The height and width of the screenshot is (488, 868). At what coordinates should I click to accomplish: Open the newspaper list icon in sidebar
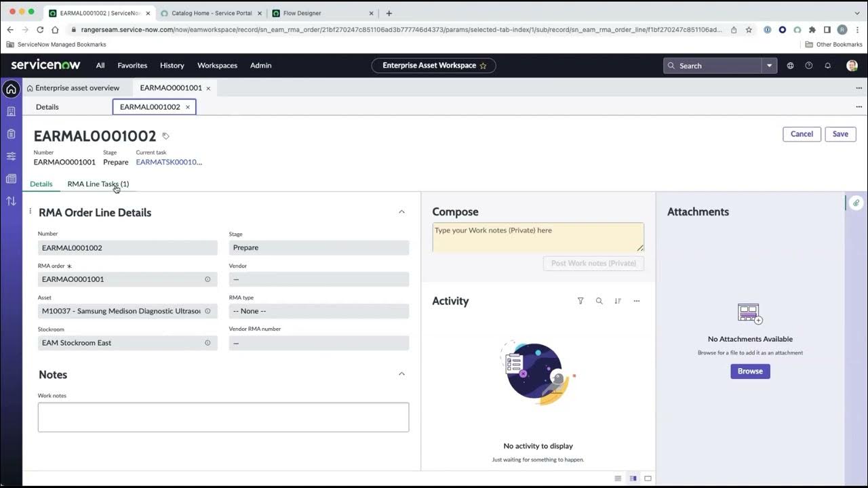pyautogui.click(x=11, y=178)
